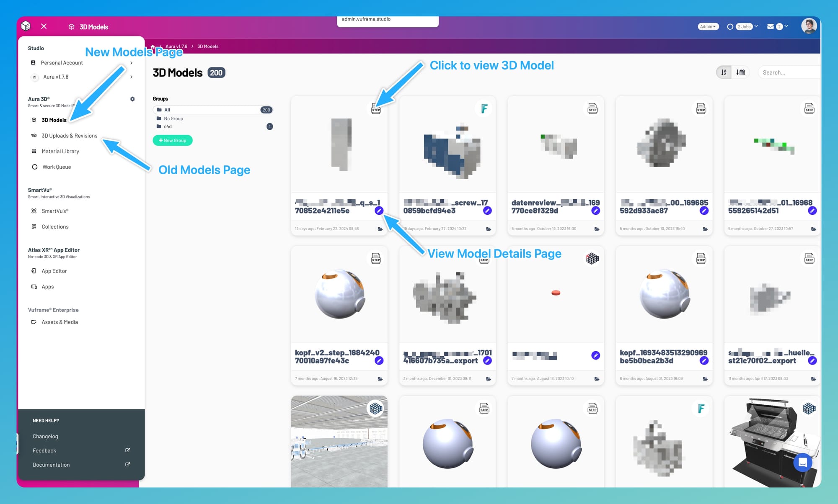Select the All group folder
This screenshot has height=504, width=838.
213,110
